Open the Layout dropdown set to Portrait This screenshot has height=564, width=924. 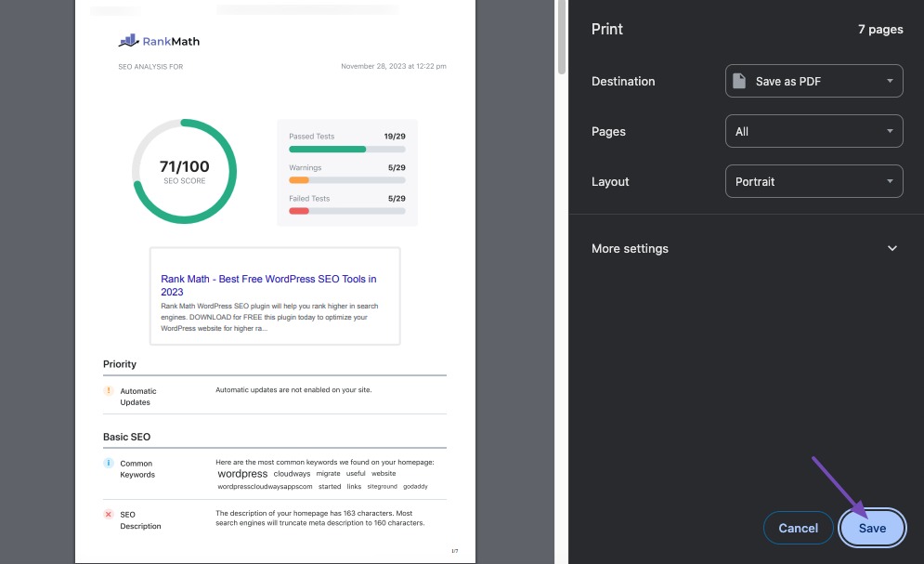[813, 181]
